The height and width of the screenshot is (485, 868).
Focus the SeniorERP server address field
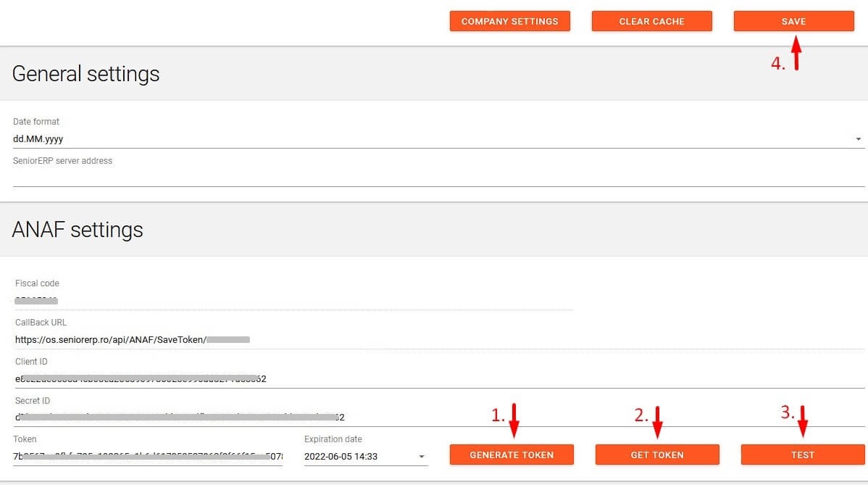coord(438,178)
